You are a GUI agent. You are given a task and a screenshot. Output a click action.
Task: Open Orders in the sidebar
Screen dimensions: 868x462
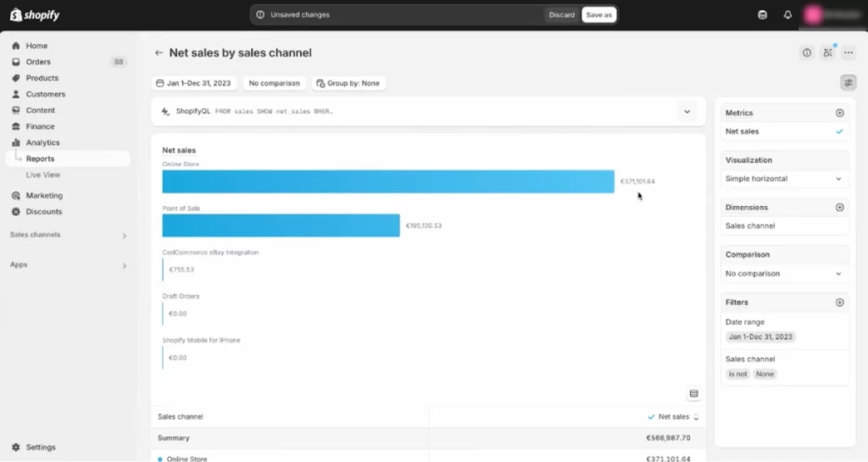(38, 62)
